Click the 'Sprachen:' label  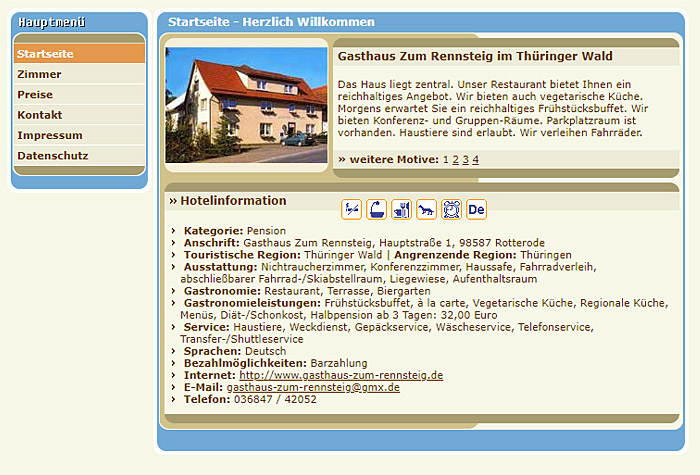click(212, 351)
